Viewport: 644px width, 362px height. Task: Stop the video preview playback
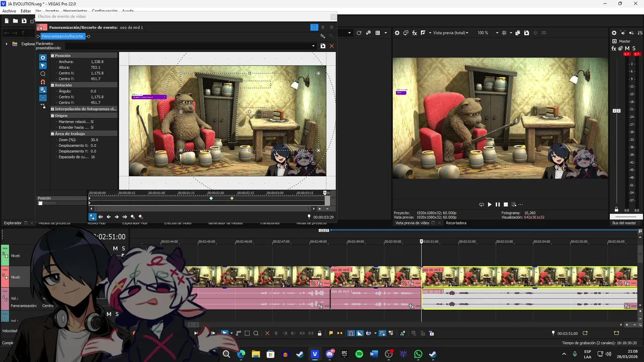click(x=506, y=205)
